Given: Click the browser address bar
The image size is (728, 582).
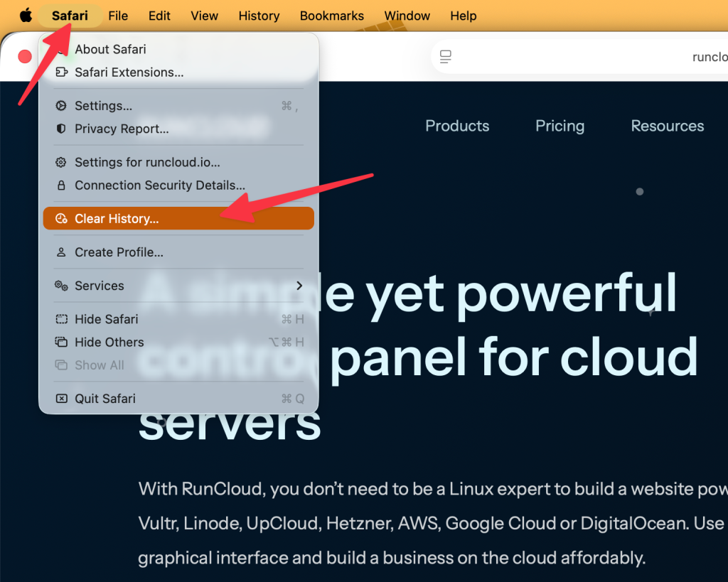Looking at the screenshot, I should point(604,57).
